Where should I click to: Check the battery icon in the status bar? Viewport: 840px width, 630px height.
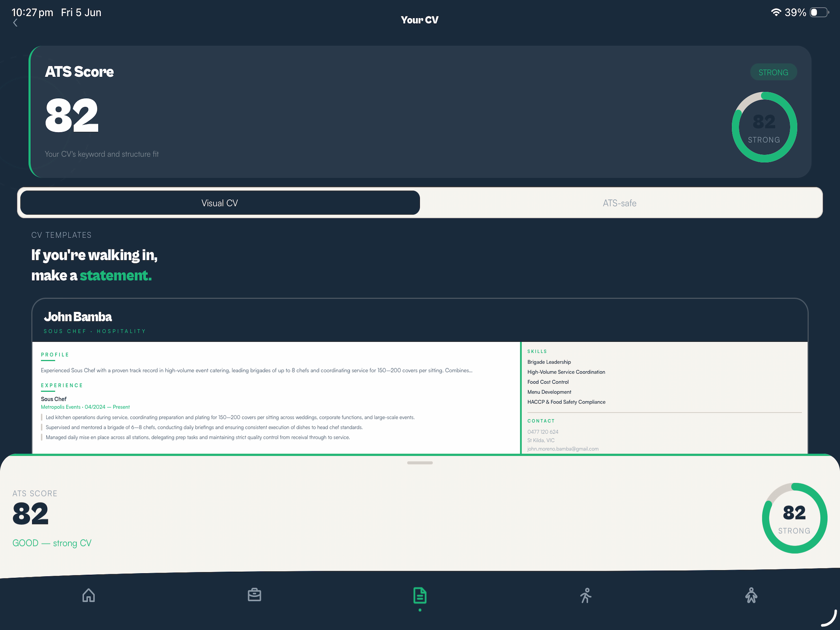click(820, 12)
